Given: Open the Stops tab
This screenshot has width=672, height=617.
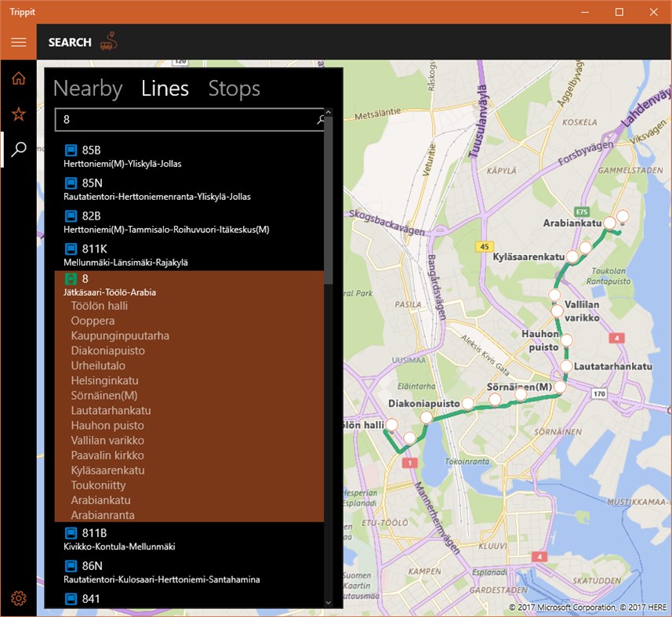Looking at the screenshot, I should (x=233, y=89).
